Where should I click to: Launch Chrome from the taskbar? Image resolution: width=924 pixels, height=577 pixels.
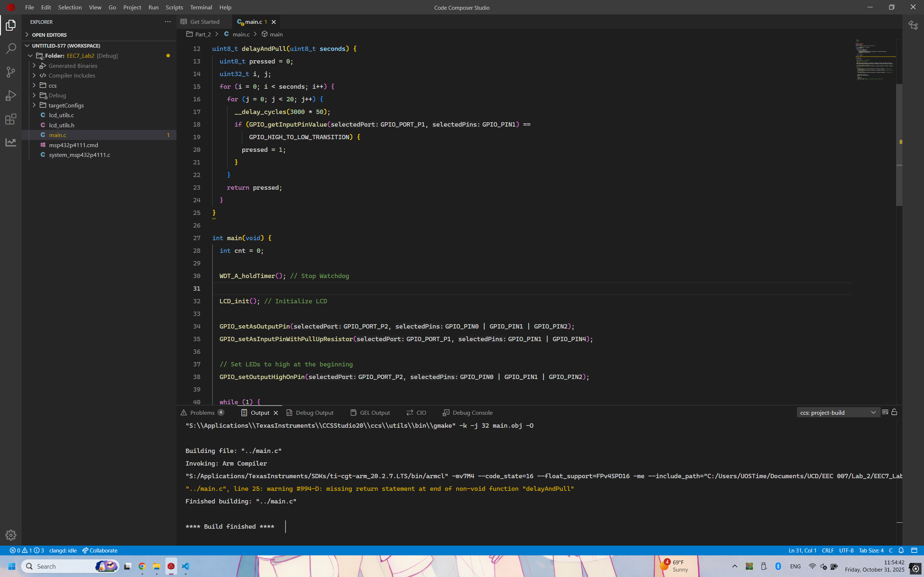click(x=142, y=566)
